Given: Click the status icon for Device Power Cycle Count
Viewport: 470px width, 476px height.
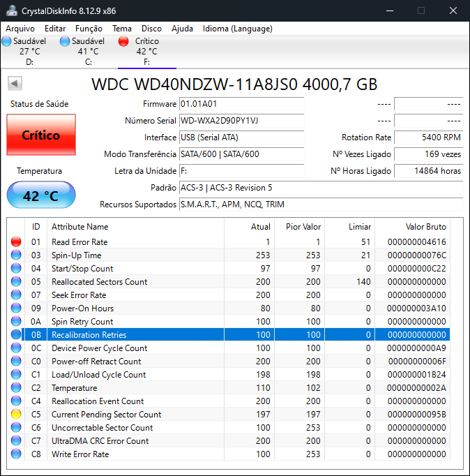Looking at the screenshot, I should (16, 348).
